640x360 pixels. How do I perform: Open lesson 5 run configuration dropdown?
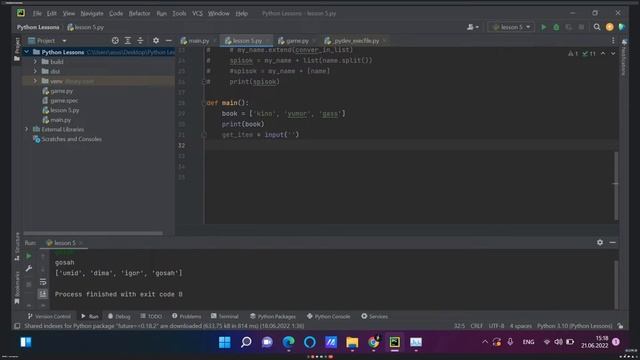click(511, 27)
